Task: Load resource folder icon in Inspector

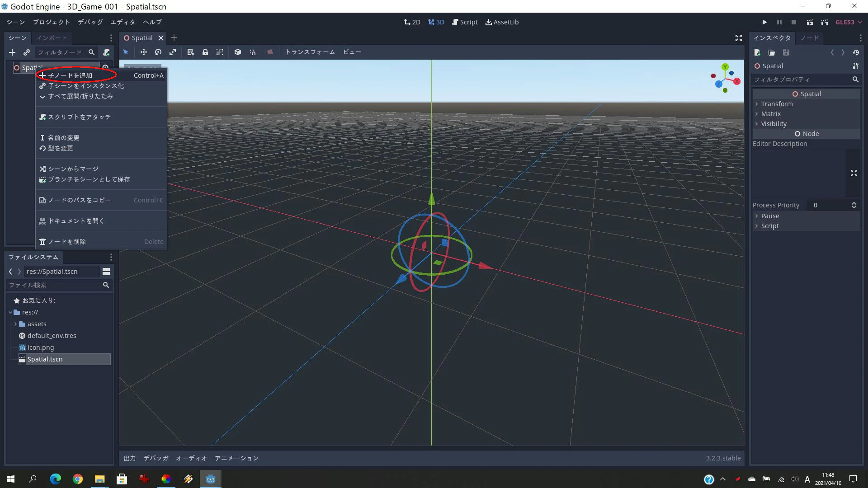Action: click(772, 52)
